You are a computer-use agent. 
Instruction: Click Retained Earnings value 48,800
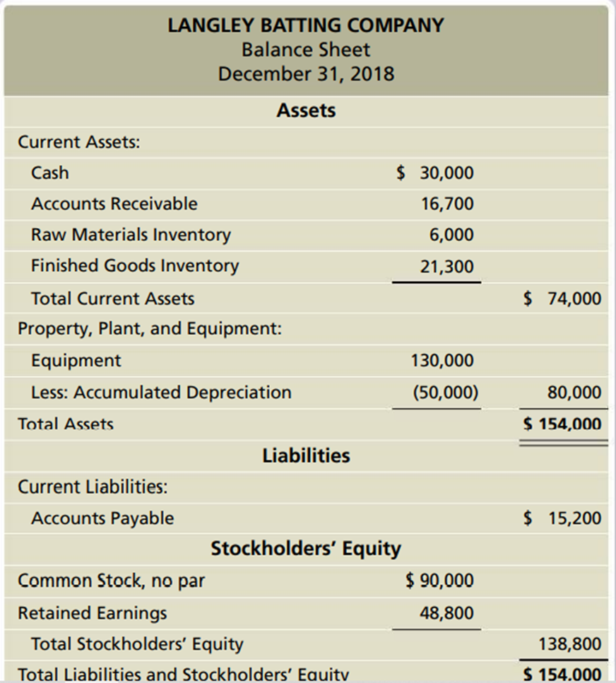point(446,612)
